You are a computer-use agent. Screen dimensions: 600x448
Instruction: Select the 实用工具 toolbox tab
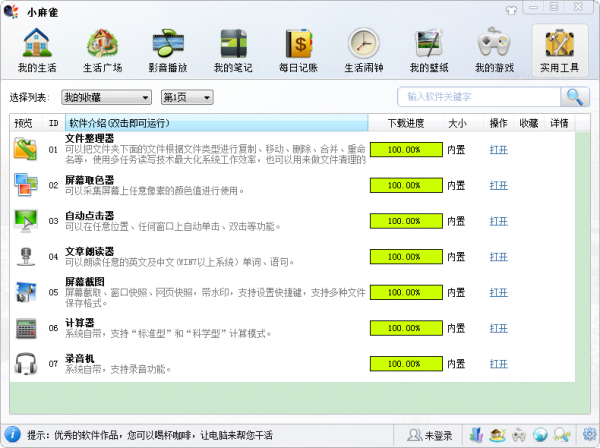click(559, 51)
